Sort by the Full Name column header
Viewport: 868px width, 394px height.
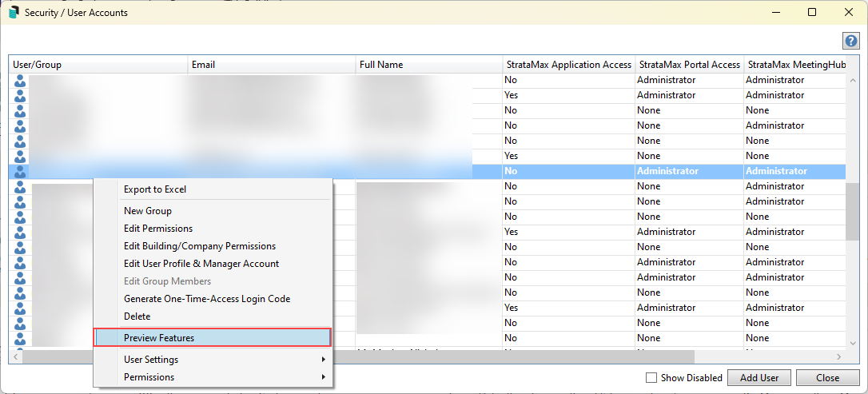click(x=429, y=65)
